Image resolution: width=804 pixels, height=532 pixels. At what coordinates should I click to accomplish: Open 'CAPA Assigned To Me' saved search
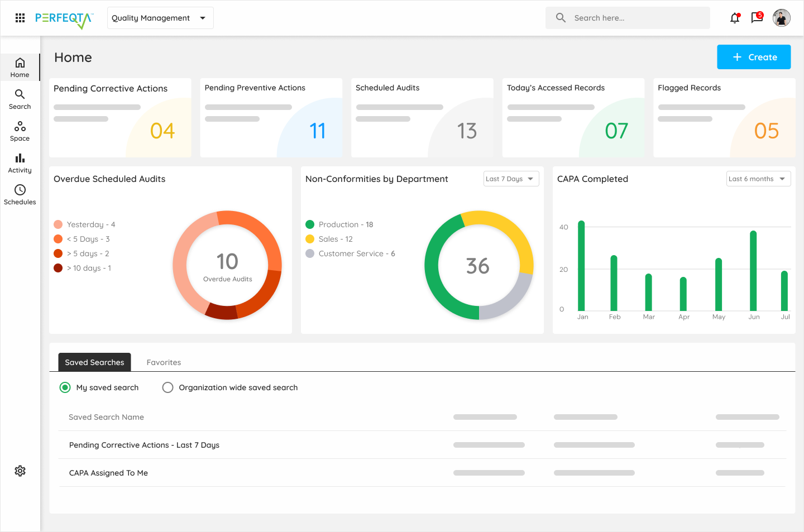click(x=108, y=473)
